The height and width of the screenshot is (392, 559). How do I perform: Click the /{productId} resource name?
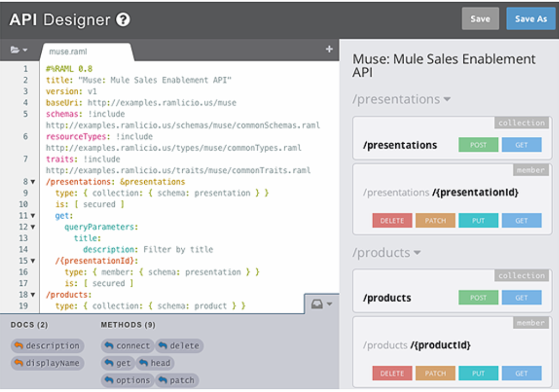440,346
